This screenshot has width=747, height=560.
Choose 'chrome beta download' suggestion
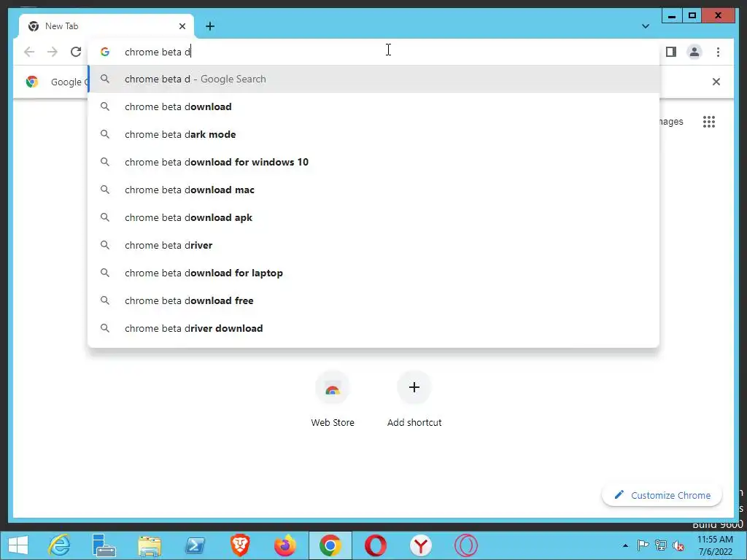374,106
